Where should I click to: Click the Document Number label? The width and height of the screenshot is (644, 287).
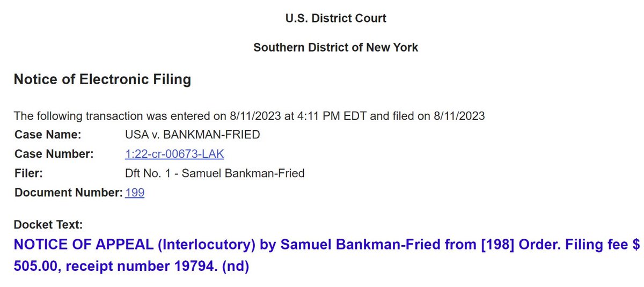coord(68,193)
